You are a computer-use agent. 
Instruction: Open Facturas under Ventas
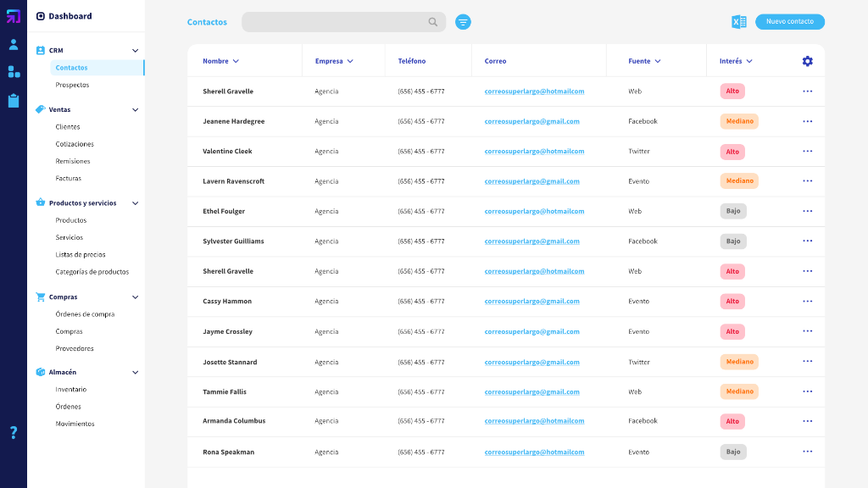coord(68,178)
